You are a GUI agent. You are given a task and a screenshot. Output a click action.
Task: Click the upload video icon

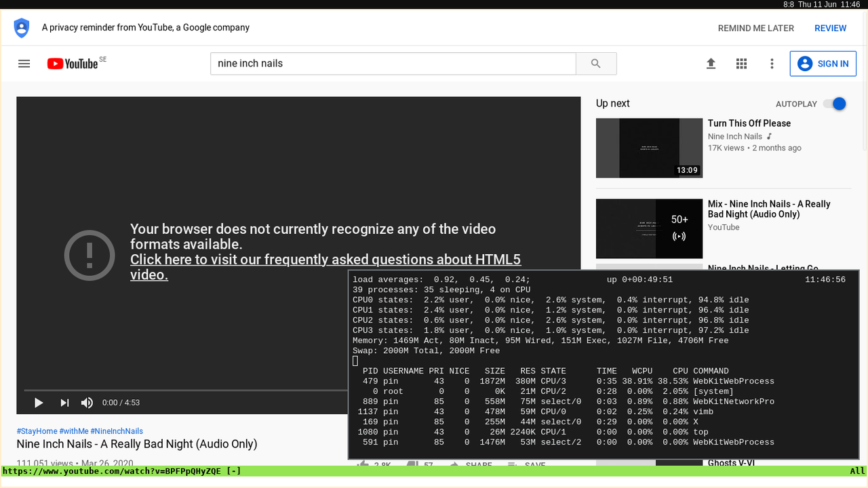coord(711,64)
